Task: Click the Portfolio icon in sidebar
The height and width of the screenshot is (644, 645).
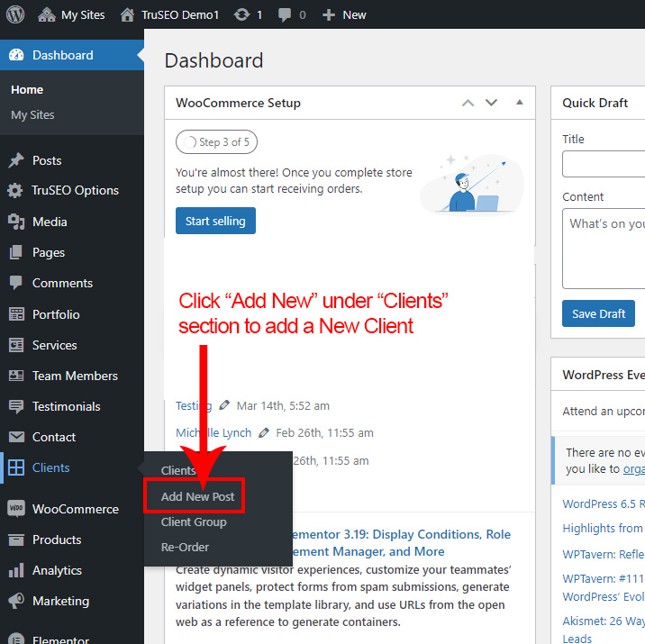Action: click(x=16, y=314)
